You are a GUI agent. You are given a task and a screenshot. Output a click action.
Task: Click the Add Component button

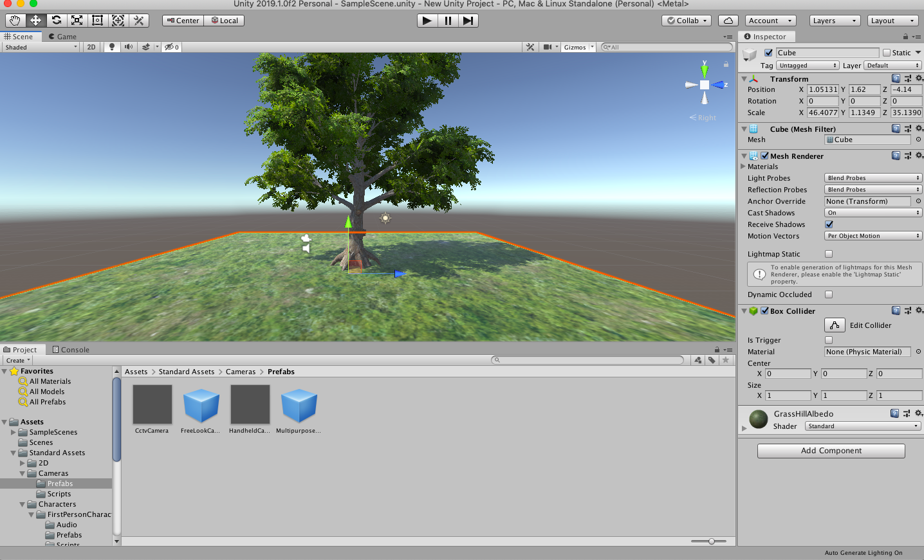(831, 451)
